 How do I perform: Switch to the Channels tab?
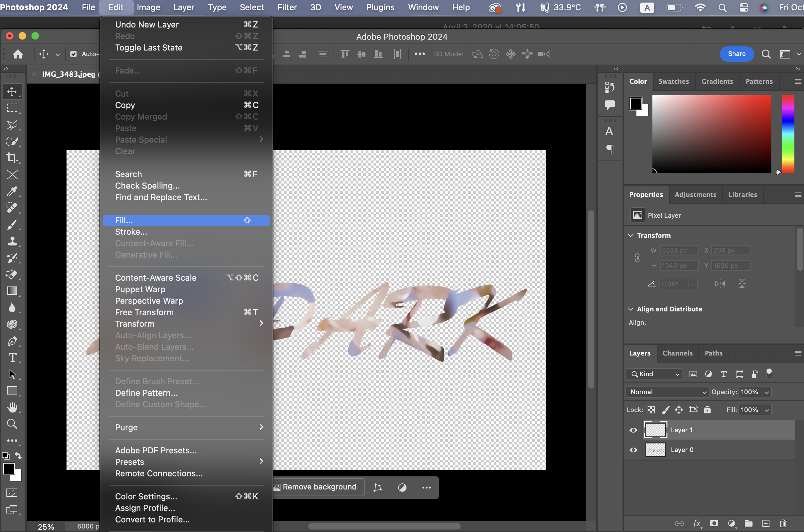point(677,353)
